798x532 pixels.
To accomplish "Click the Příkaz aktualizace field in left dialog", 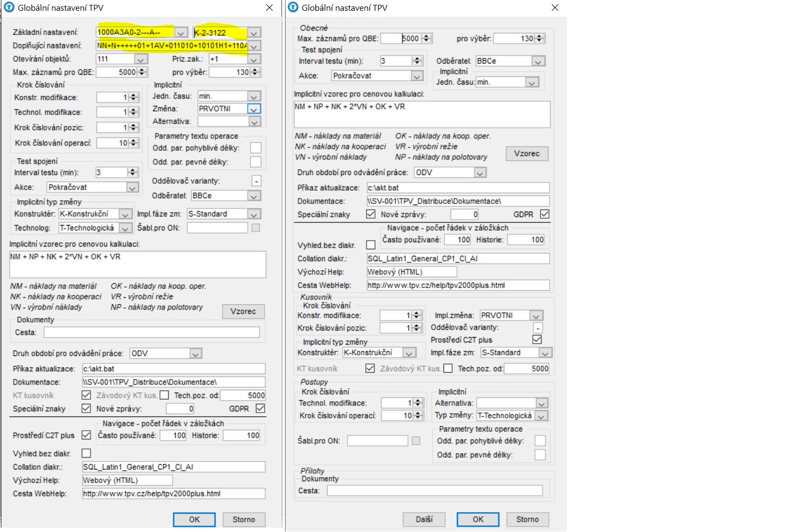I will click(174, 369).
